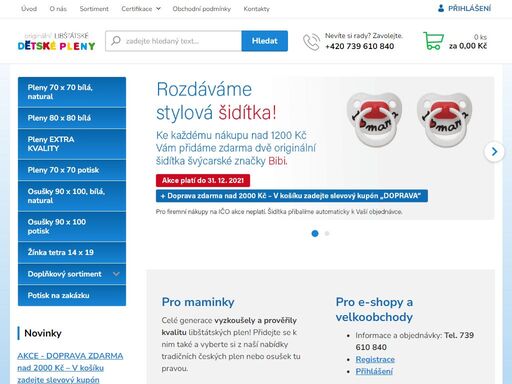Open category Pleny 70 x 70 potisk

pos(72,170)
